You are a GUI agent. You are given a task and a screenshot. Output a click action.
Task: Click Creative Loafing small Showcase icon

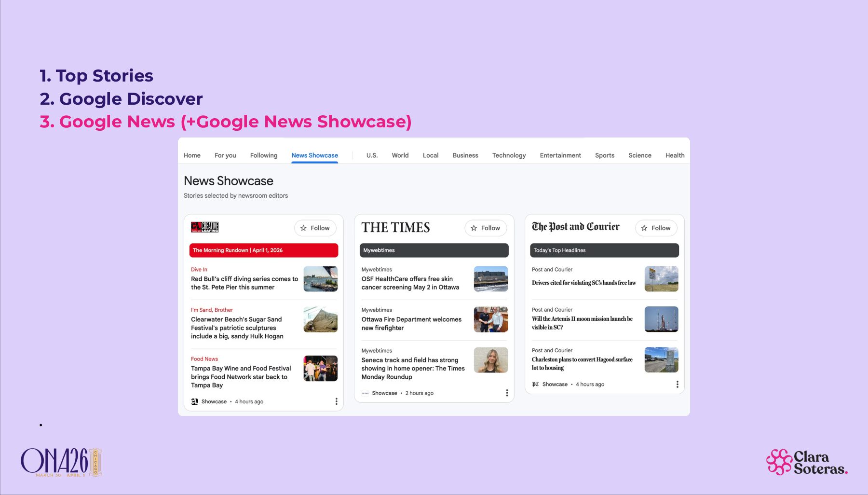(194, 401)
